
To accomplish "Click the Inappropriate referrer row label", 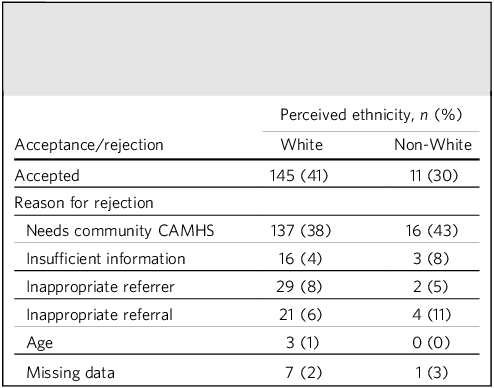I will coord(100,287).
